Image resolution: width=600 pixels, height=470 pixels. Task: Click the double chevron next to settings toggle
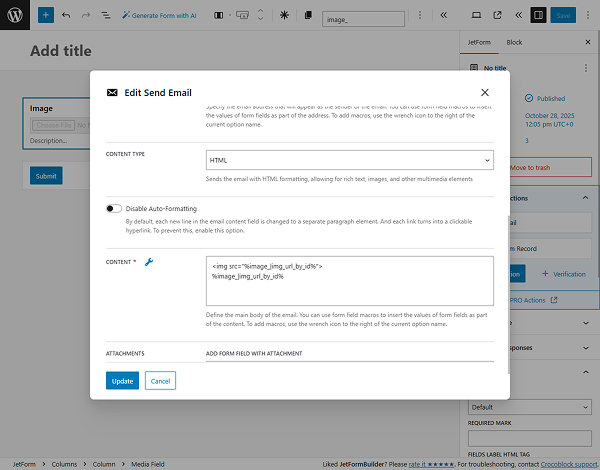point(518,15)
